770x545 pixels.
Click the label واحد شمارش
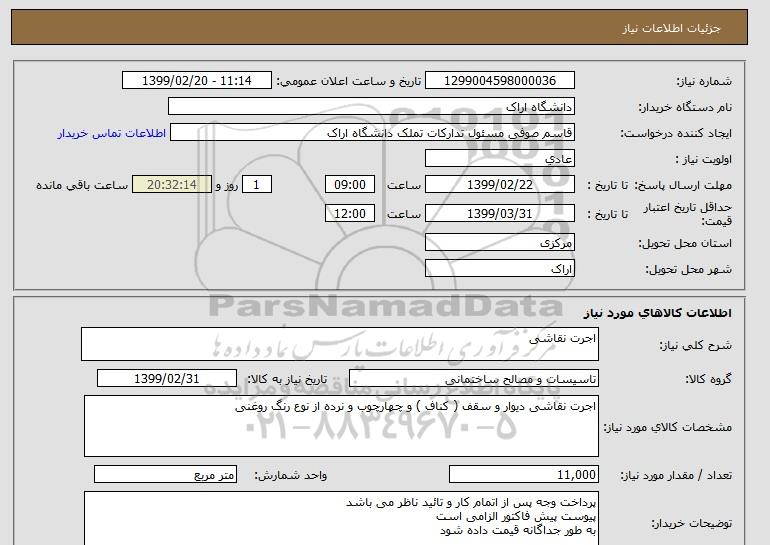pyautogui.click(x=290, y=476)
